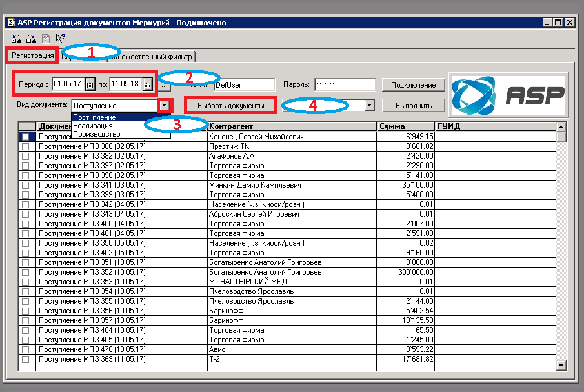This screenshot has height=392, width=584.
Task: Click the greyed document help icon in toolbar
Action: (x=46, y=38)
